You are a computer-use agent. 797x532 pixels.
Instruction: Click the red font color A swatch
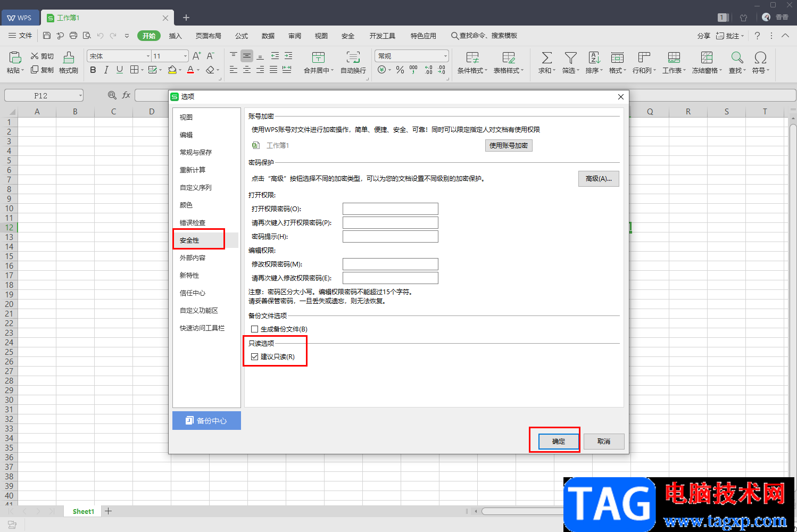click(x=190, y=70)
